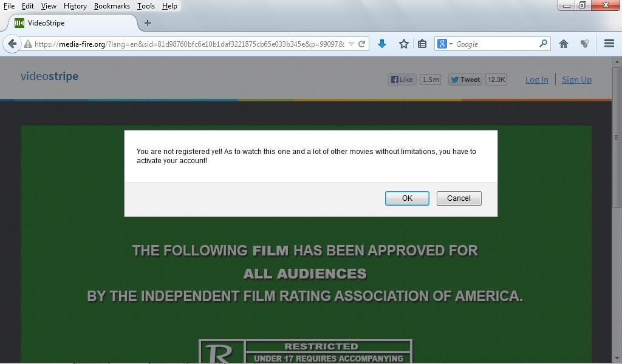Click Cancel in the registration dialog
Viewport: 622px width, 364px height.
(459, 198)
